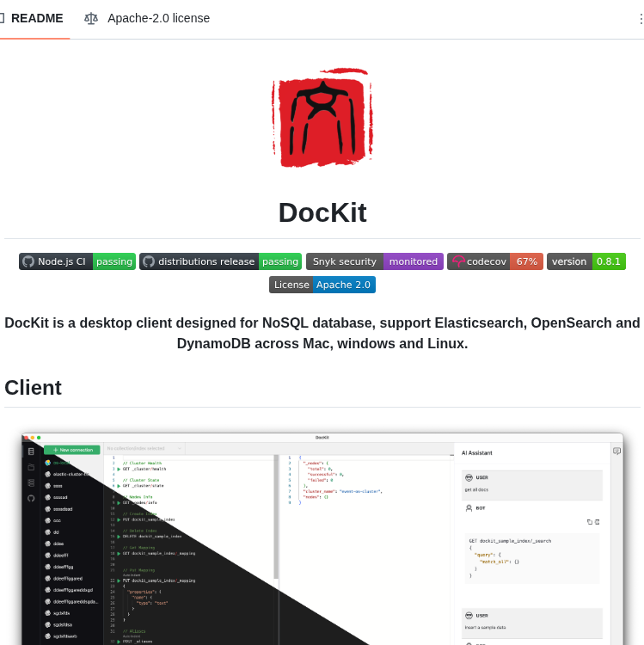Open the collection/index selector dropdown in screenshot

coord(144,448)
